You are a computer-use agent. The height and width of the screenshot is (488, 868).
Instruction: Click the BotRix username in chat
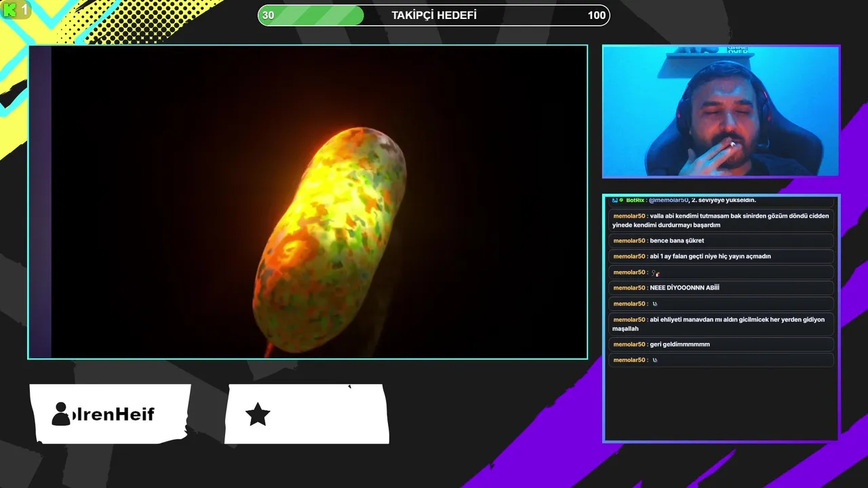pyautogui.click(x=635, y=200)
